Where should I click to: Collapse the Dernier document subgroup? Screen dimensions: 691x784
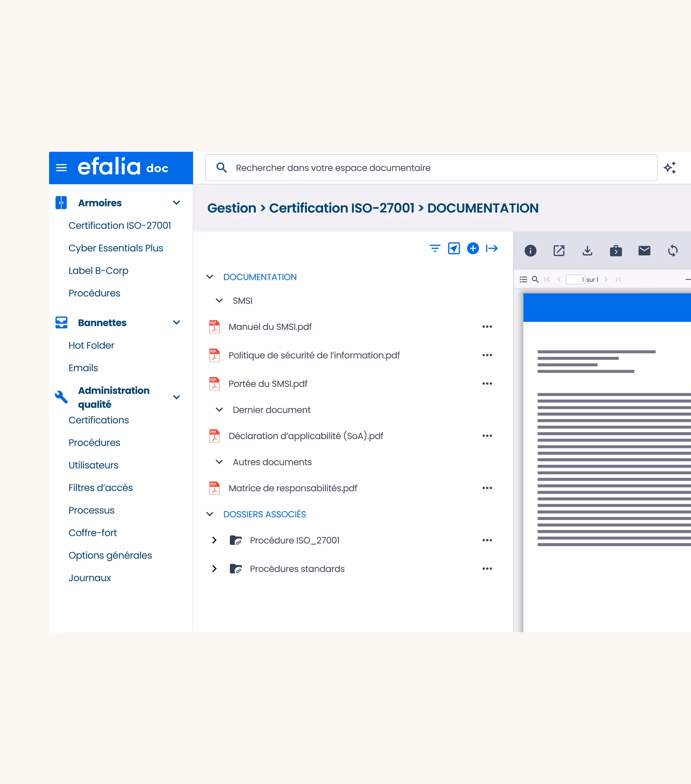[220, 410]
